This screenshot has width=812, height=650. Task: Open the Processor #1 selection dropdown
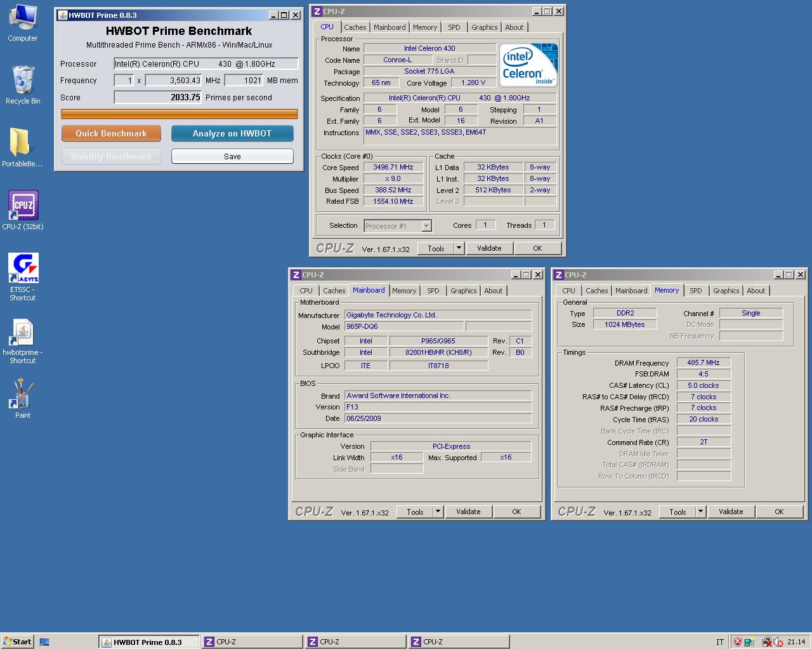tap(426, 225)
